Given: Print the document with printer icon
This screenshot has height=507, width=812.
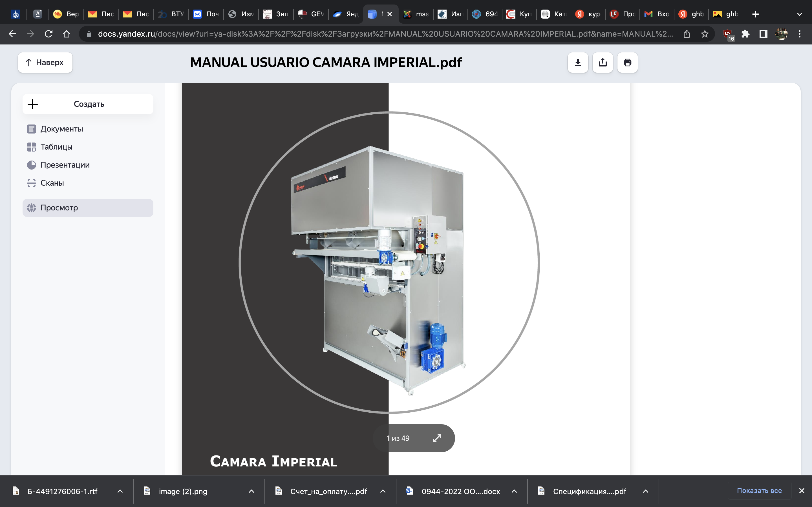Looking at the screenshot, I should click(627, 62).
